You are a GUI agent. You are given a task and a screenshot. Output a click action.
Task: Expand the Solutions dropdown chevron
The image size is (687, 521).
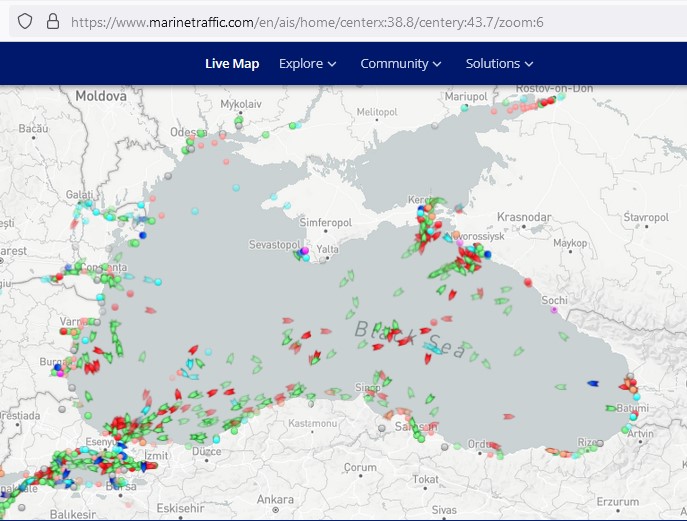pos(529,64)
